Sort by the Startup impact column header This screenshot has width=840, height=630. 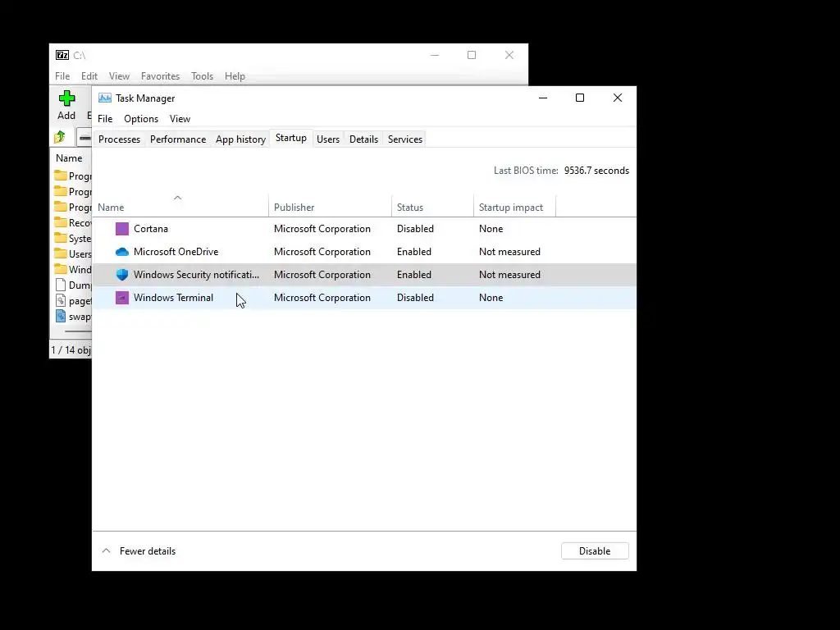(x=514, y=208)
